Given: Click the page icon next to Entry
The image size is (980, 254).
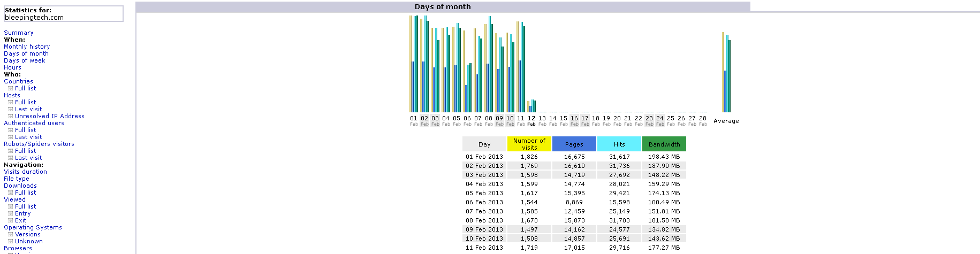Looking at the screenshot, I should point(10,213).
